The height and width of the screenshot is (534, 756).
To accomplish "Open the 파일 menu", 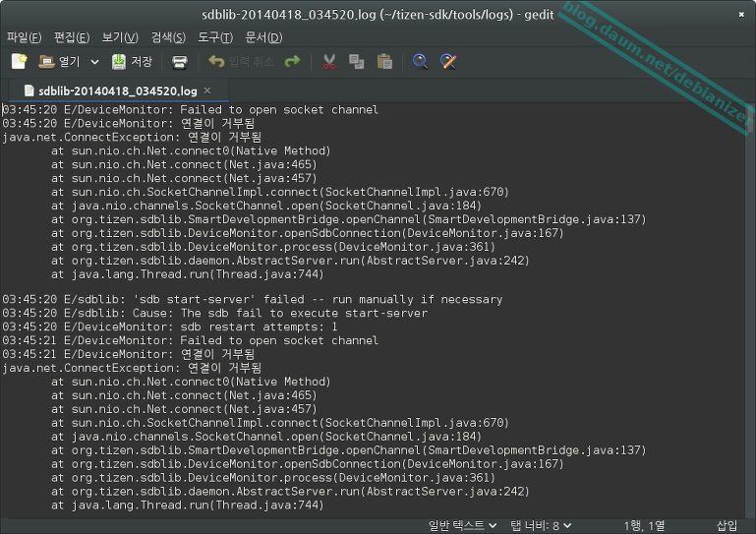I will tap(25, 37).
